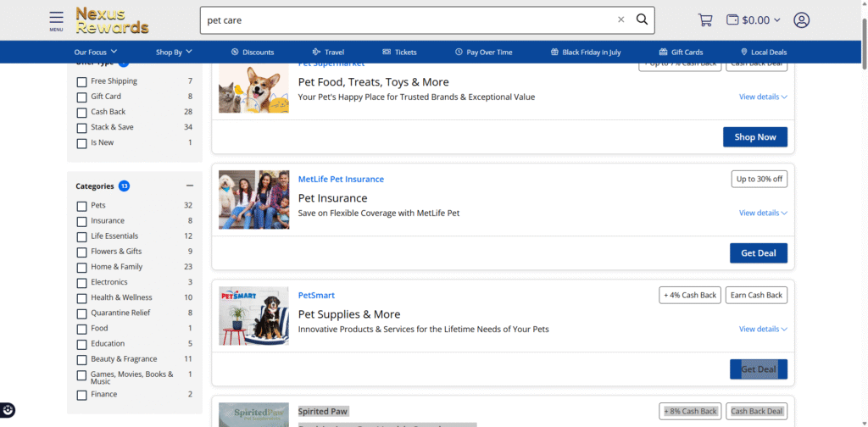Check the Gift Card filter
Viewport: 868px width, 427px height.
pos(81,97)
